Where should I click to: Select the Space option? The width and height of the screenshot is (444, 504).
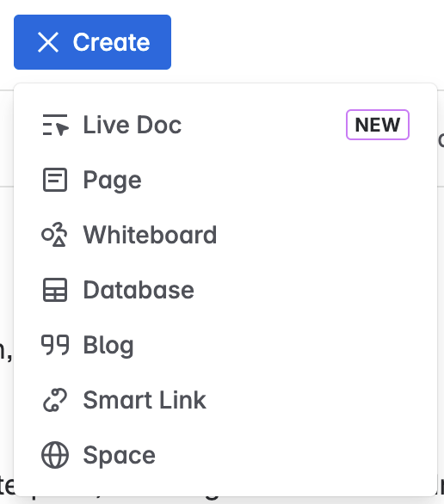pos(225,455)
